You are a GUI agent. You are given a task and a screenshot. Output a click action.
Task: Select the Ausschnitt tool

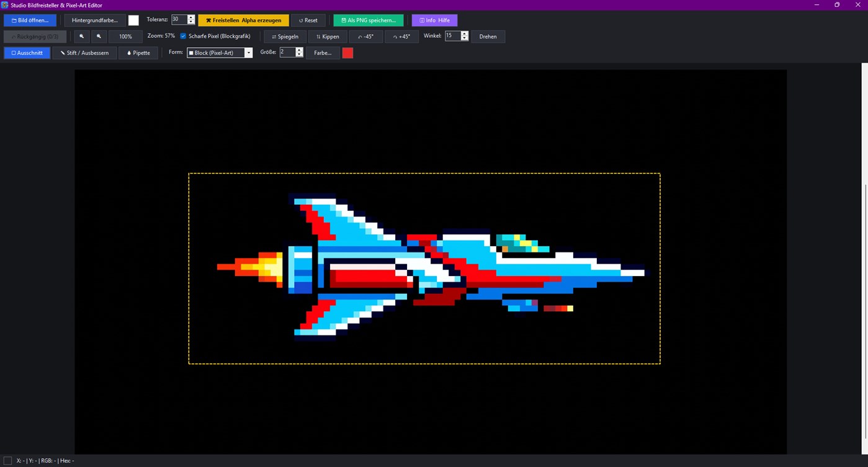tap(27, 53)
